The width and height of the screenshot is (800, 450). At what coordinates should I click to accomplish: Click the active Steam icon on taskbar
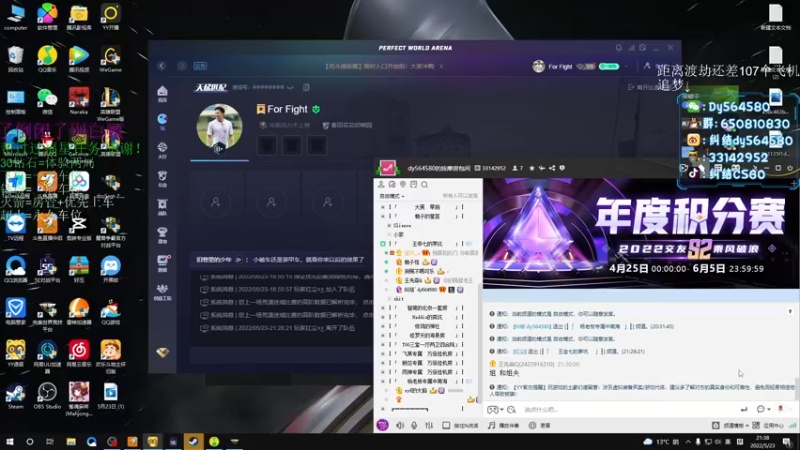(x=193, y=441)
